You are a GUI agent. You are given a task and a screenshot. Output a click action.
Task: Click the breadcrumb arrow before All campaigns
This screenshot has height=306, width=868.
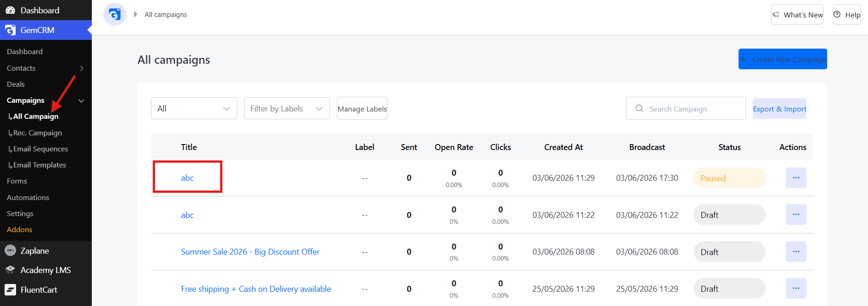point(135,14)
